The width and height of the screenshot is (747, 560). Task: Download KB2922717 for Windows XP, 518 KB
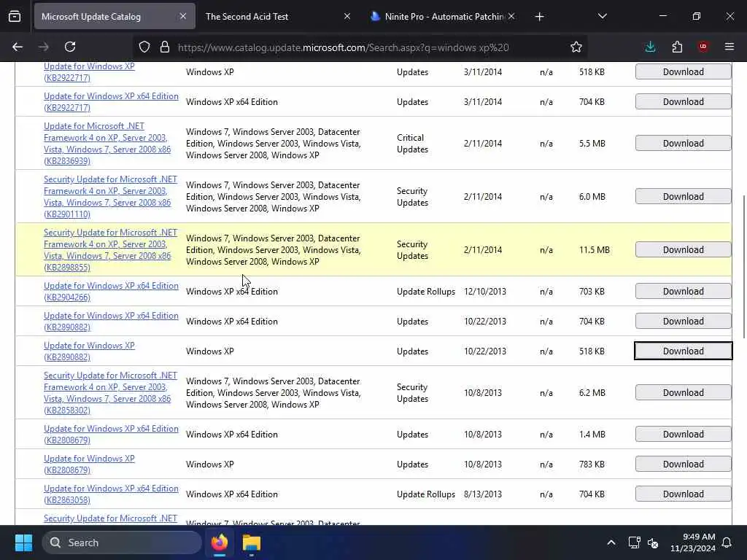pyautogui.click(x=683, y=72)
